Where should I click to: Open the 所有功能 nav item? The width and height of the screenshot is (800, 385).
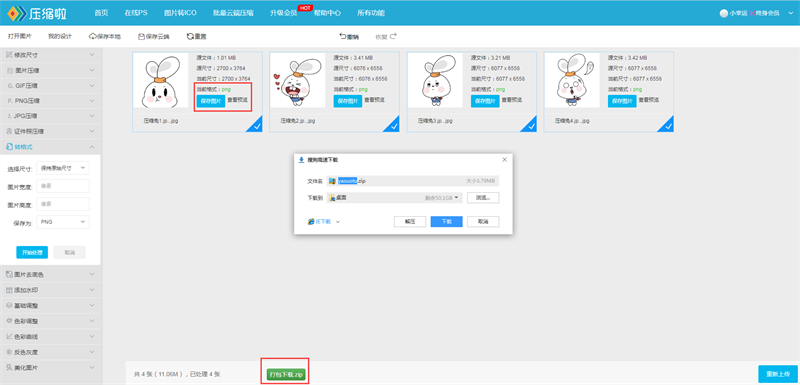pyautogui.click(x=371, y=13)
